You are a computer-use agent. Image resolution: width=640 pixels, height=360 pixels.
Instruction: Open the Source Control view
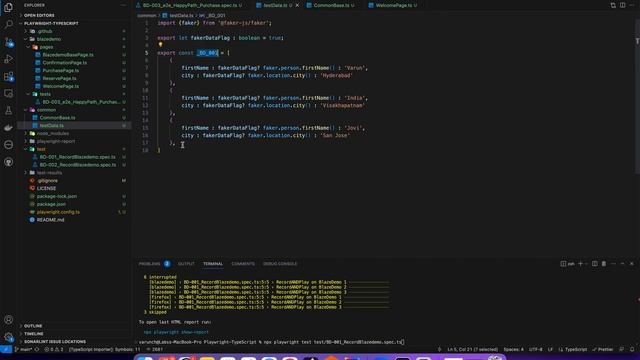tap(8, 42)
